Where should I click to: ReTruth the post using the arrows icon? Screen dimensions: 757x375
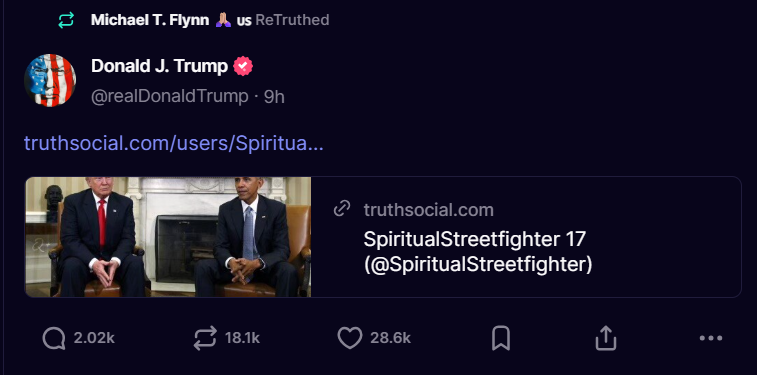[x=205, y=338]
